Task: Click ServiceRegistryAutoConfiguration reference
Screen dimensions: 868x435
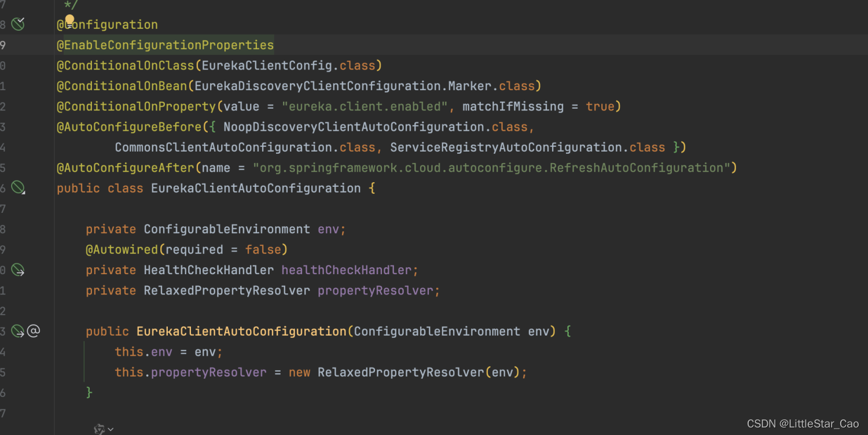Action: tap(506, 148)
